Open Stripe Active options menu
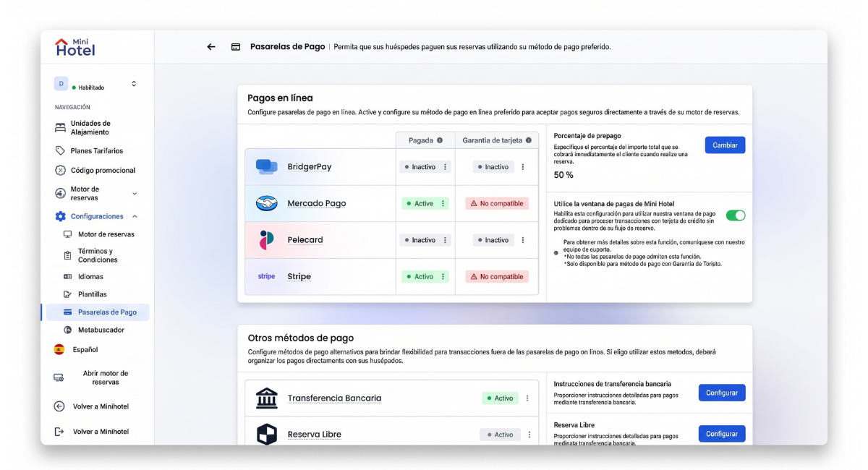Viewport: 868px width, 470px height. (x=443, y=277)
